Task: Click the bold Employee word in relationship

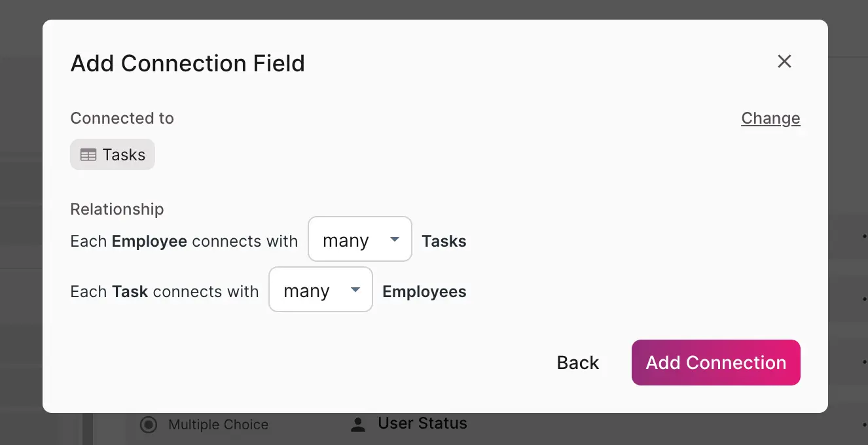Action: (x=149, y=241)
